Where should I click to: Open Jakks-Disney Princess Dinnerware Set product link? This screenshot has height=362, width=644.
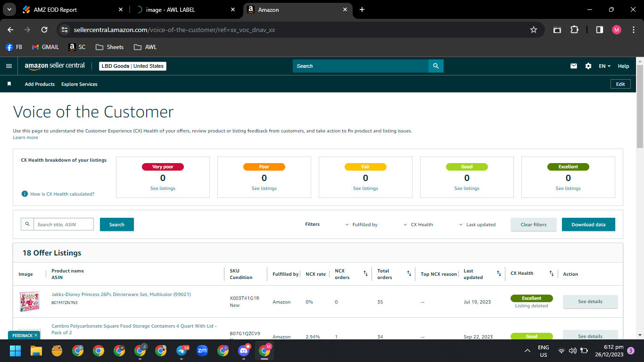[x=121, y=295]
